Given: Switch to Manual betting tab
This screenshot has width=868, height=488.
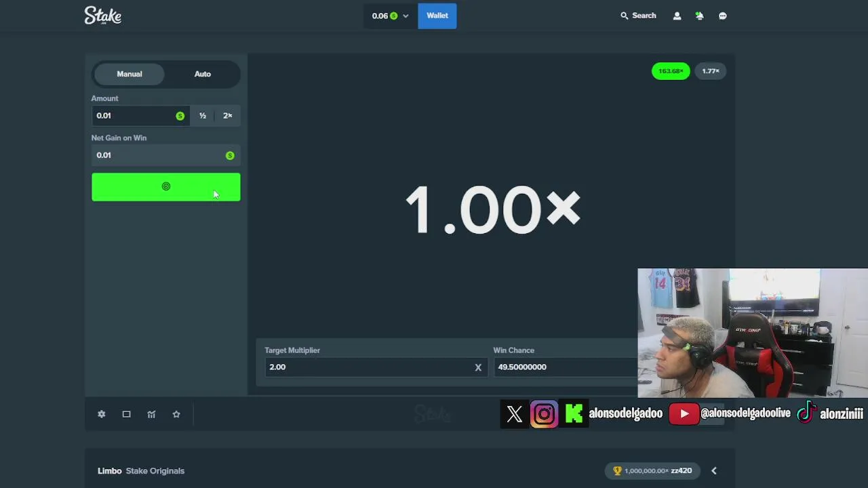Looking at the screenshot, I should (130, 74).
